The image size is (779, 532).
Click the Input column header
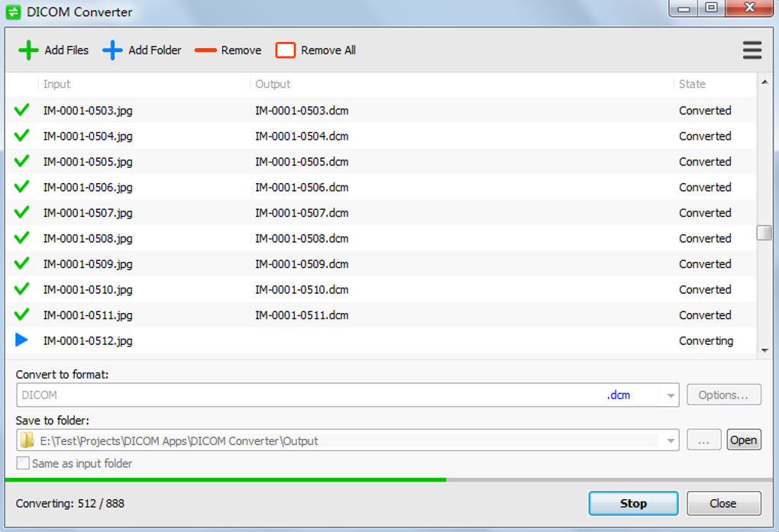[57, 84]
